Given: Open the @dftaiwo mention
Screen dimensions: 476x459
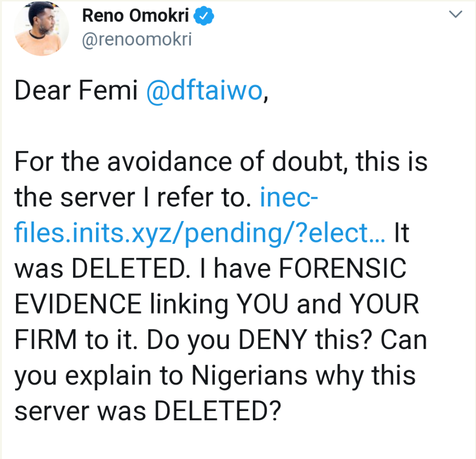Looking at the screenshot, I should pos(204,91).
